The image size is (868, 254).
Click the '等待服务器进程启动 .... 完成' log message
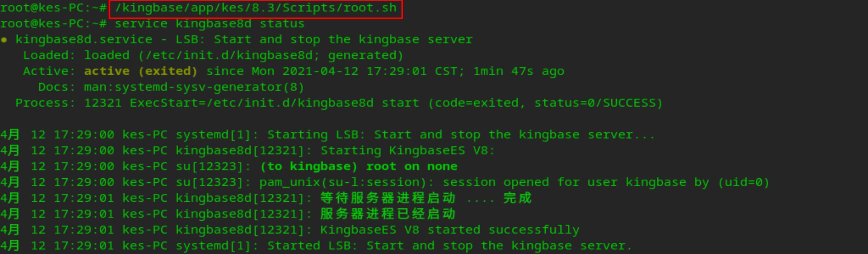coord(426,198)
